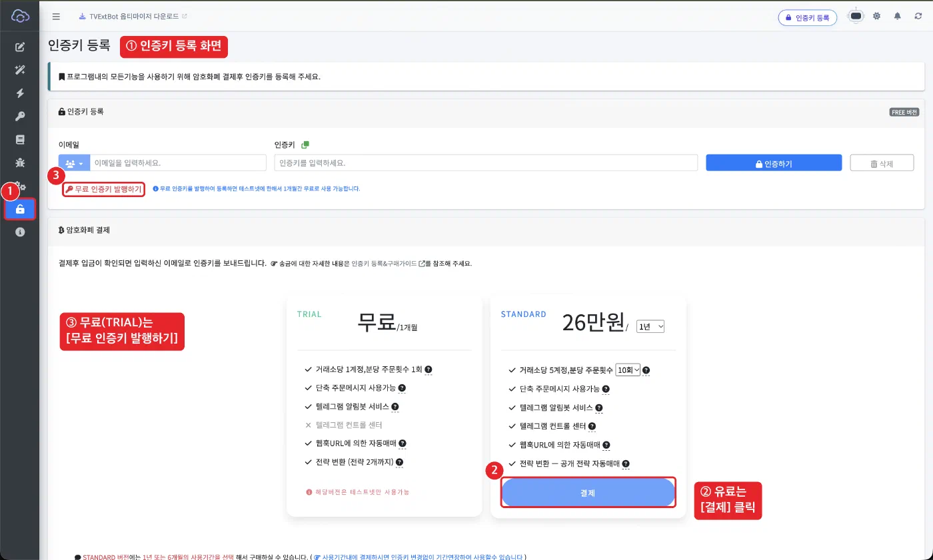Show help for TRIAL 거래소당 1계정 row
Screen dimensions: 933x560
(429, 370)
